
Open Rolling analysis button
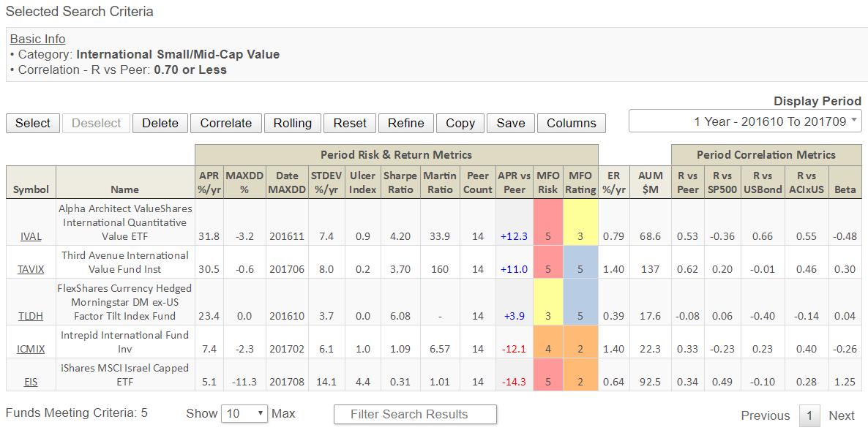click(292, 123)
